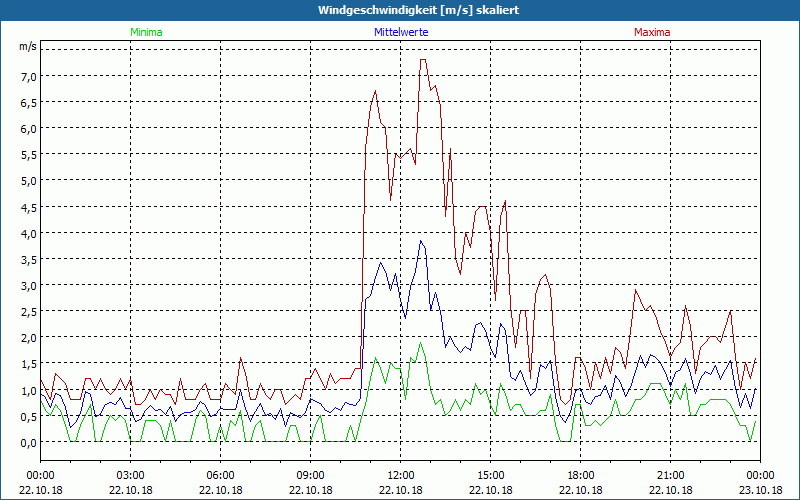Click the y-axis value '3,5'
Image resolution: width=800 pixels, height=500 pixels.
(29, 259)
